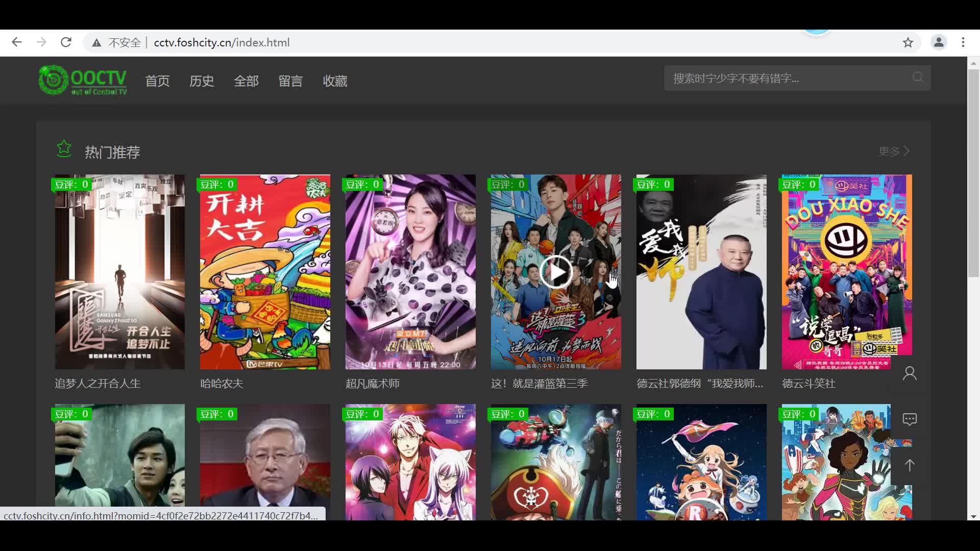Click scrollbar down arrow
The width and height of the screenshot is (980, 551).
973,516
